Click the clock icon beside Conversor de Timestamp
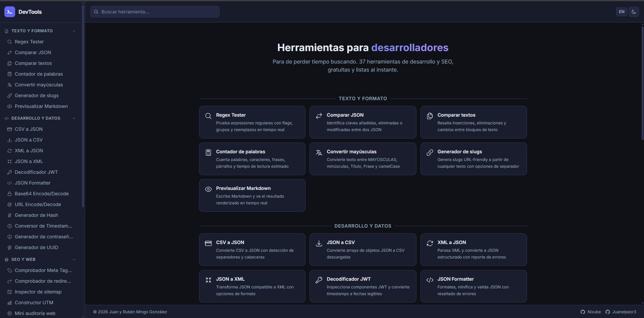 click(x=9, y=226)
